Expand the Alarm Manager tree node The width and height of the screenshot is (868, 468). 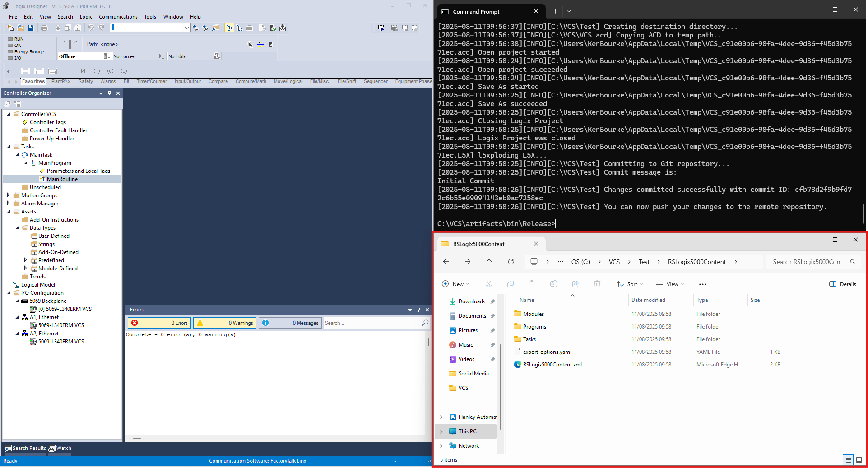point(8,204)
